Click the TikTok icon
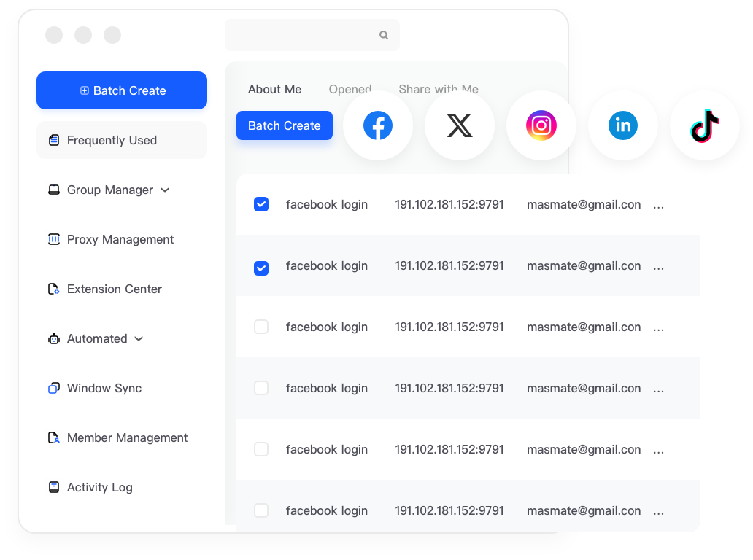 tap(705, 125)
